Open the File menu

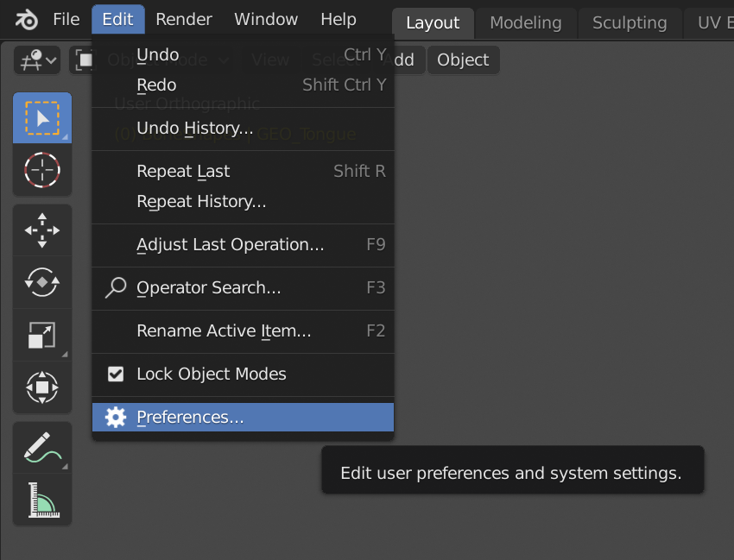(x=66, y=20)
